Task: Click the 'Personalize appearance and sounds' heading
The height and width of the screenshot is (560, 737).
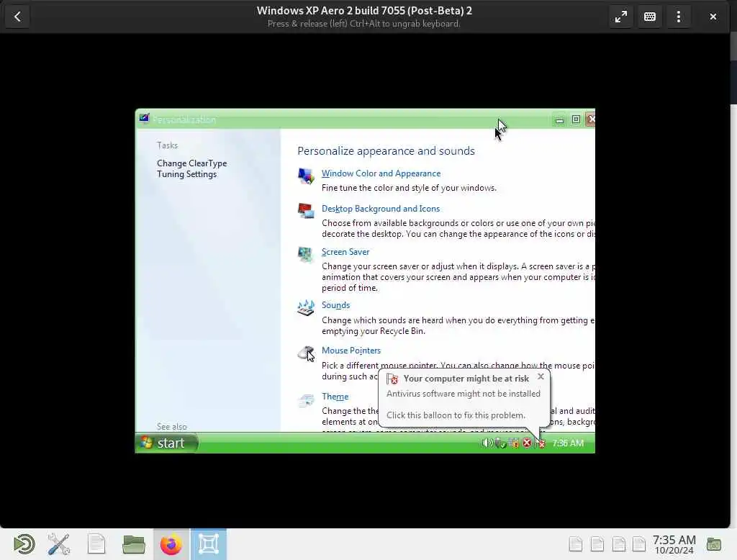Action: pyautogui.click(x=386, y=151)
